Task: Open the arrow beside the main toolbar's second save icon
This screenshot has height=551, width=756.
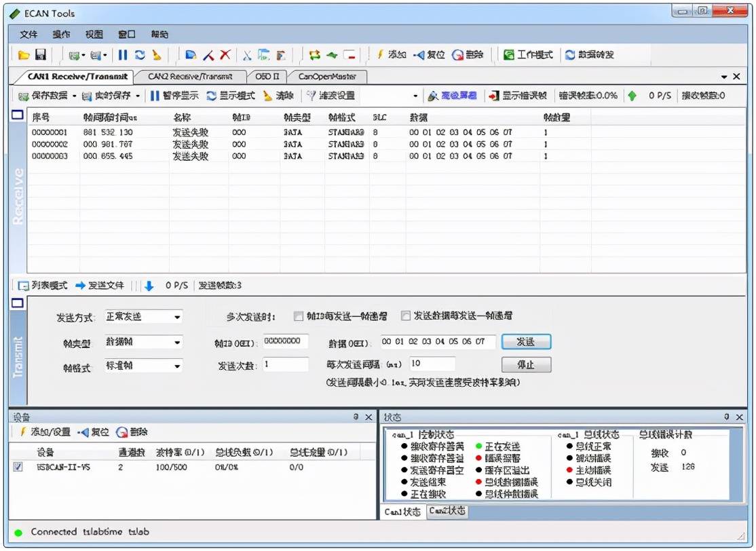Action: [105, 56]
